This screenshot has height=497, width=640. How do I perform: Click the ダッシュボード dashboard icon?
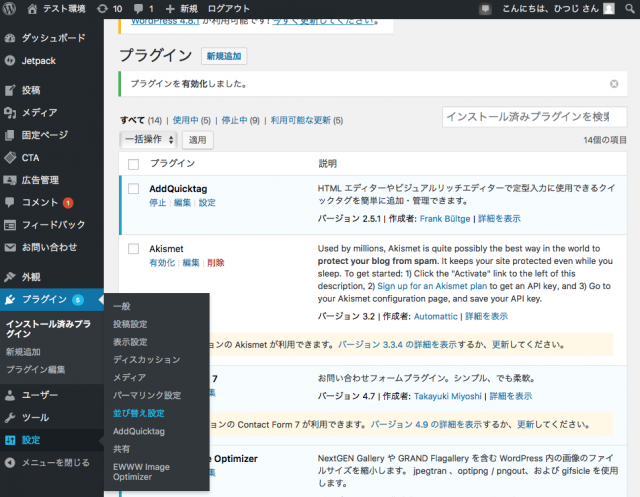coord(10,38)
